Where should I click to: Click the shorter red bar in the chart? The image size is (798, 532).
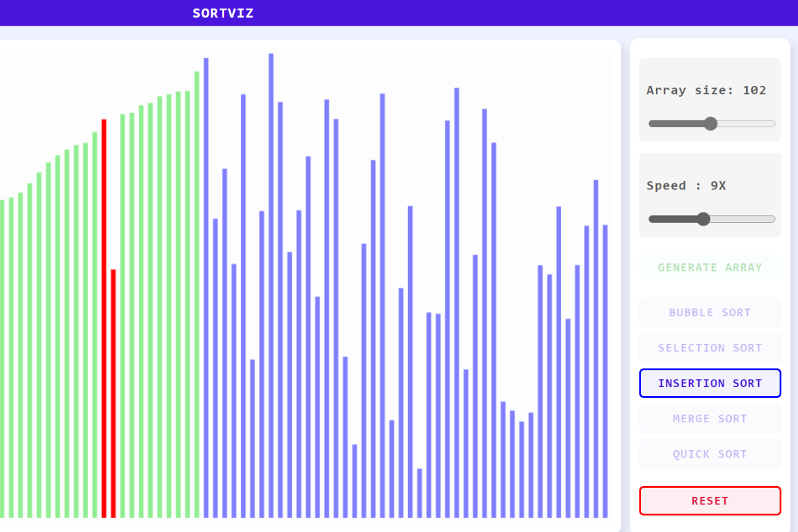[x=114, y=393]
